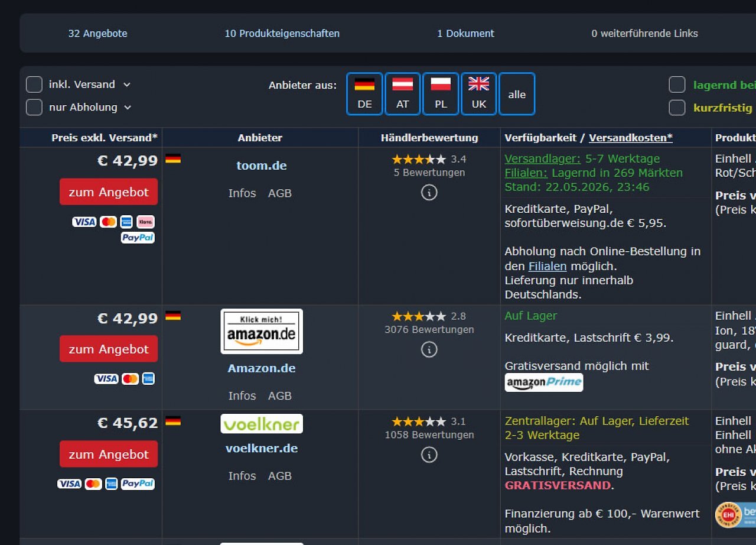Screen dimensions: 756x545
Task: Open the voelkner.de vendor name link
Action: [x=262, y=448]
